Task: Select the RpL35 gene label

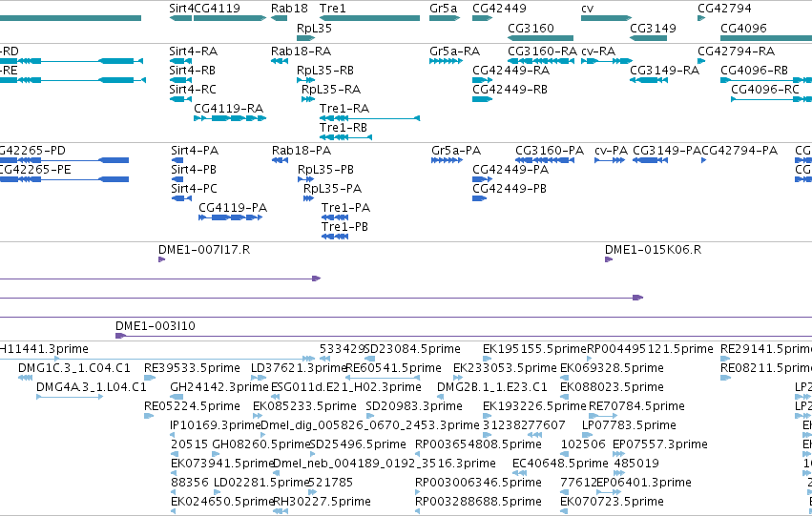Action: [314, 28]
